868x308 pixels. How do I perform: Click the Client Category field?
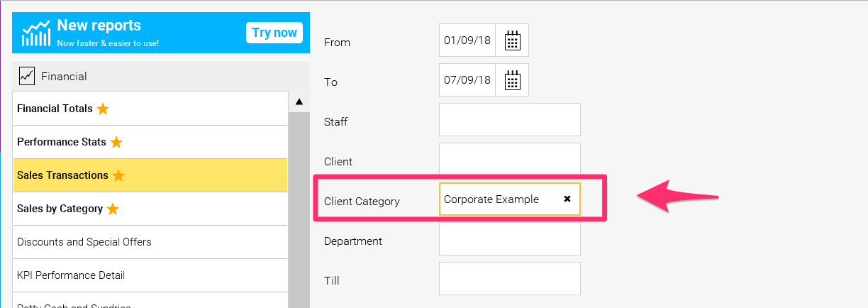pos(510,199)
